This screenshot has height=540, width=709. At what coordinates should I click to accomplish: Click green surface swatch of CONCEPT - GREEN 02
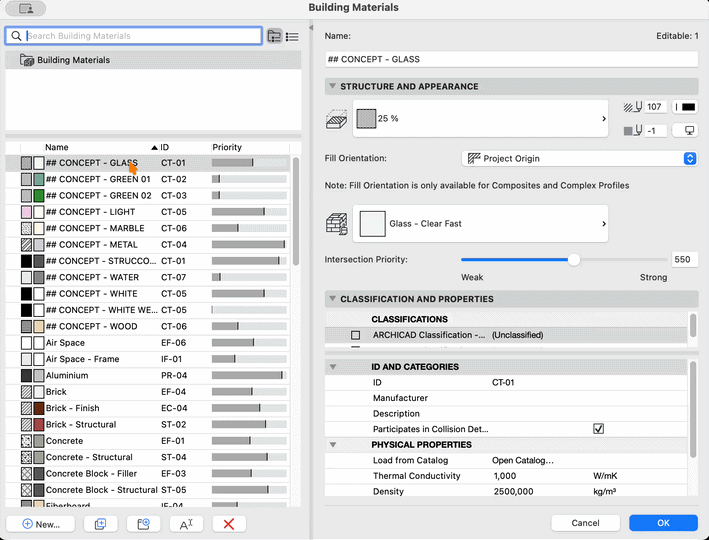pos(39,196)
